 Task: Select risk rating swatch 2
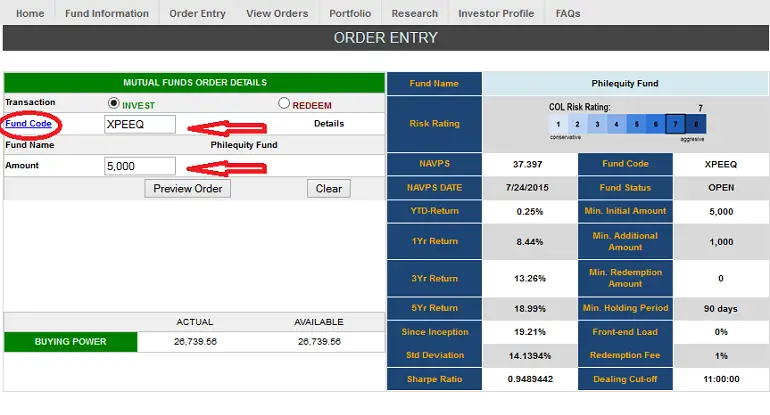point(578,124)
